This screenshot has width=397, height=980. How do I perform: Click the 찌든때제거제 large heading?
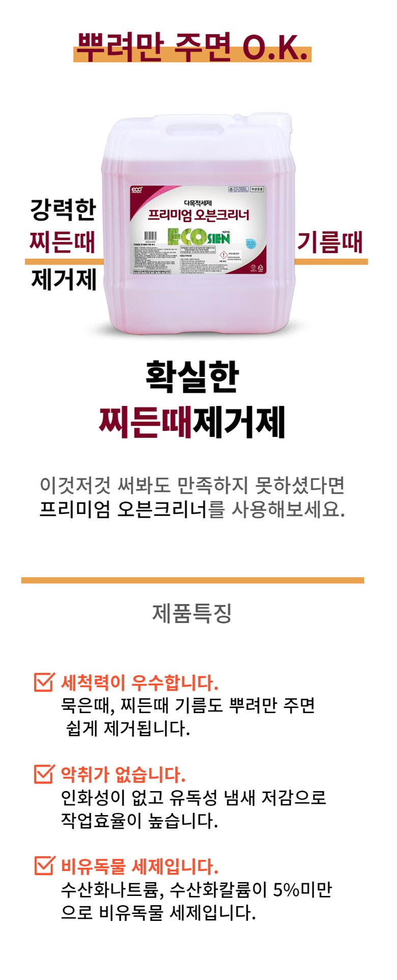[x=192, y=422]
